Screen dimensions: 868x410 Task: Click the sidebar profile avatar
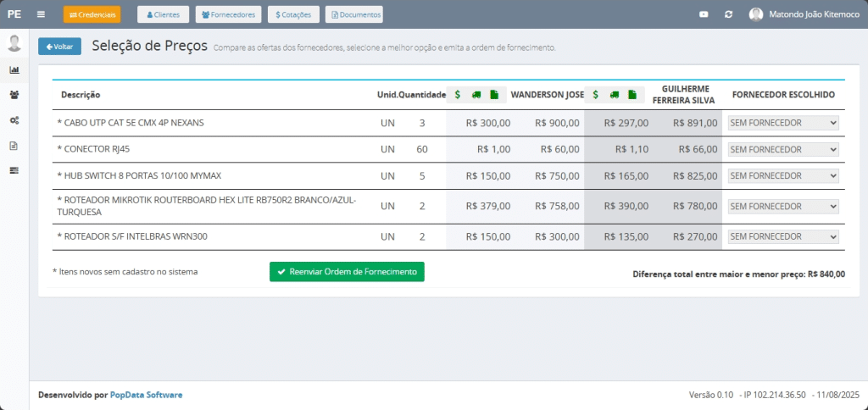pyautogui.click(x=14, y=43)
